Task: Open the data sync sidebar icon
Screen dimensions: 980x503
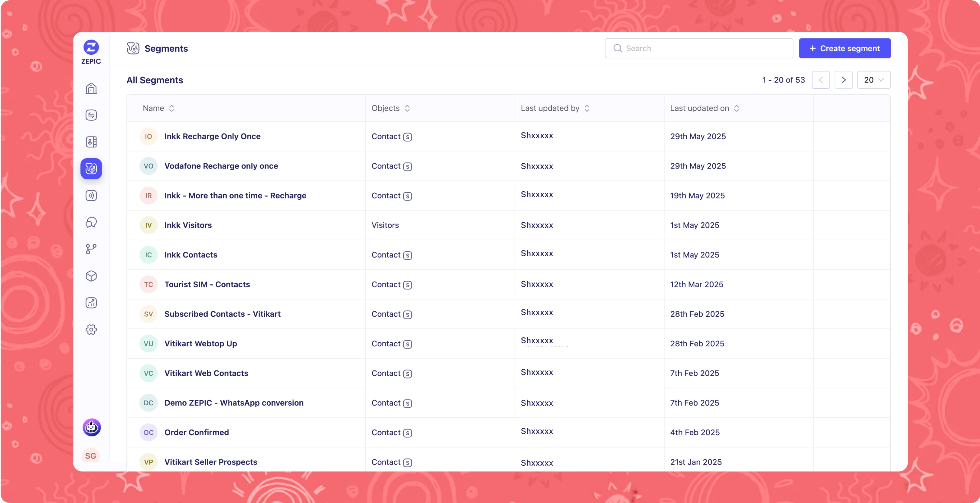Action: click(x=91, y=115)
